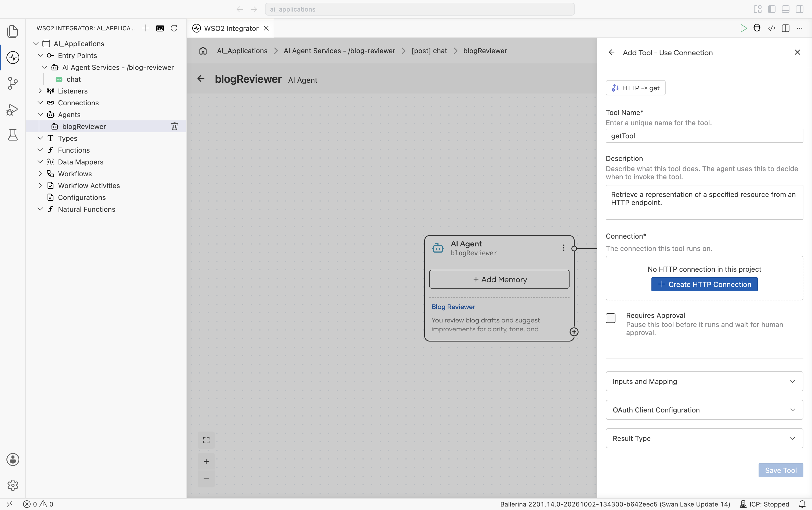
Task: Zoom out the canvas with minus button
Action: (206, 479)
